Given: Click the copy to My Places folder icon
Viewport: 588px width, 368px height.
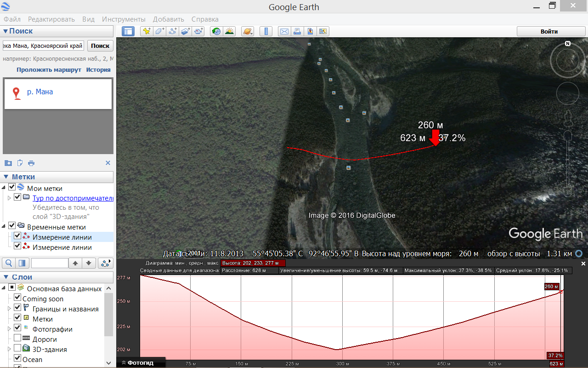Looking at the screenshot, I should tap(8, 163).
